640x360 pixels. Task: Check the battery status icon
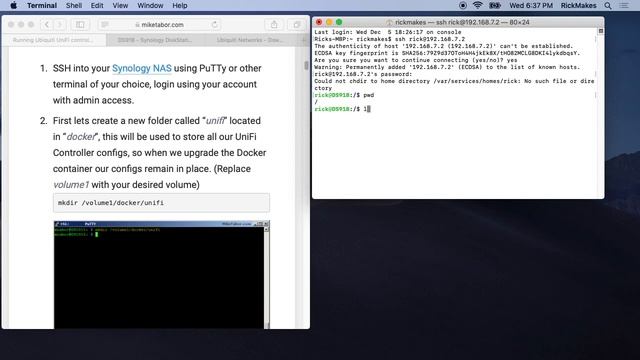495,6
